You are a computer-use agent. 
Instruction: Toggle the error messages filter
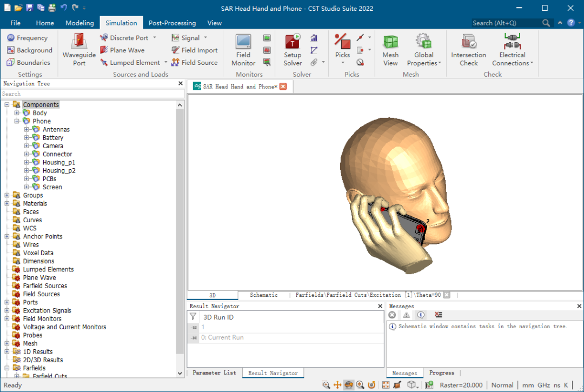pos(392,315)
